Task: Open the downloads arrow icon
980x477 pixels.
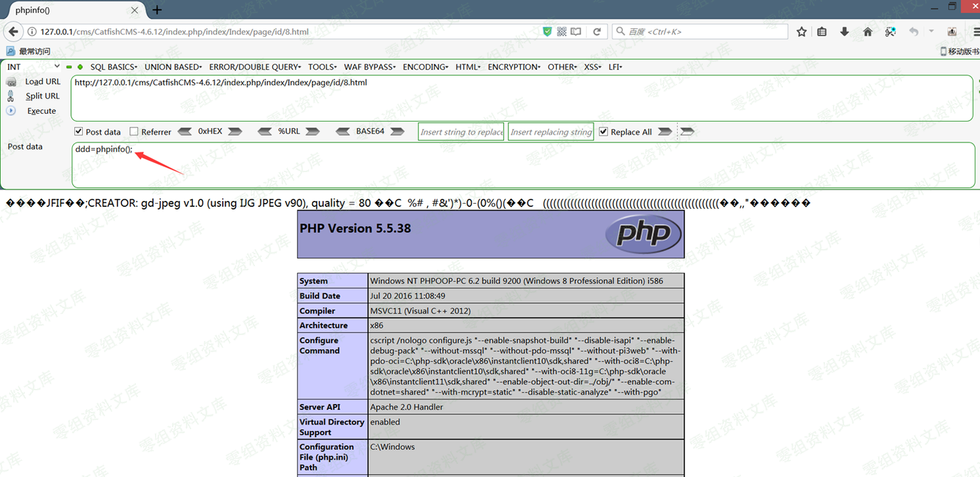Action: point(845,32)
